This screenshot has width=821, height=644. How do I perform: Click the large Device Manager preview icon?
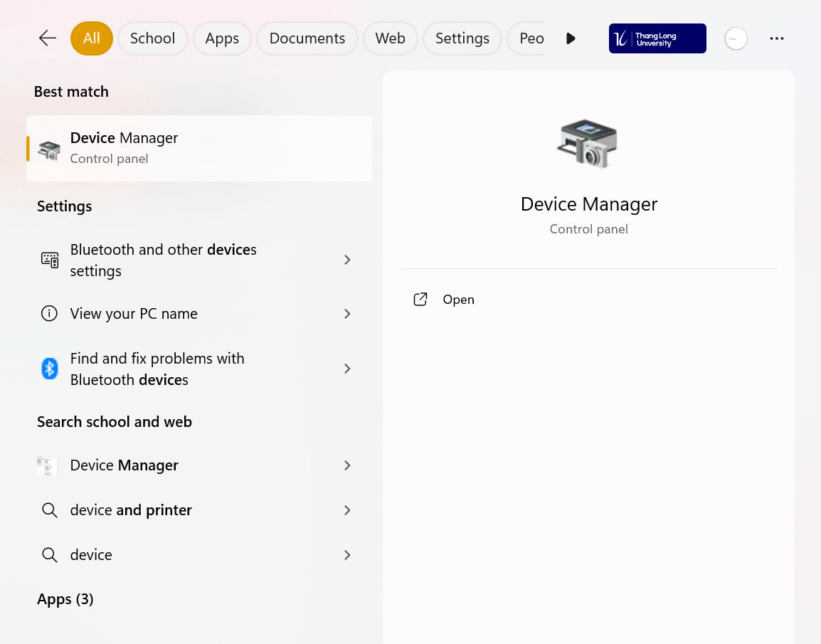[x=588, y=144]
